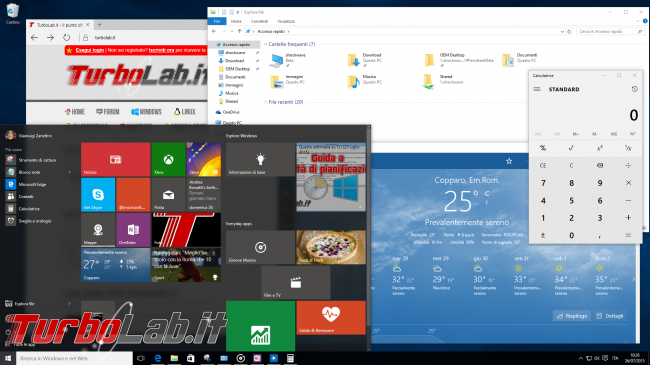Image resolution: width=650 pixels, height=365 pixels.
Task: Open the calculator hamburger menu
Action: coord(537,89)
